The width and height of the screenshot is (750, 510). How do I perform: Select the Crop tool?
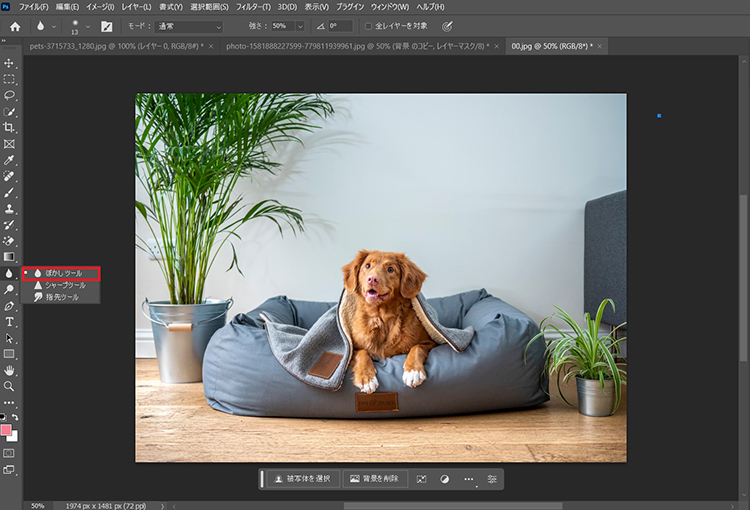point(9,127)
